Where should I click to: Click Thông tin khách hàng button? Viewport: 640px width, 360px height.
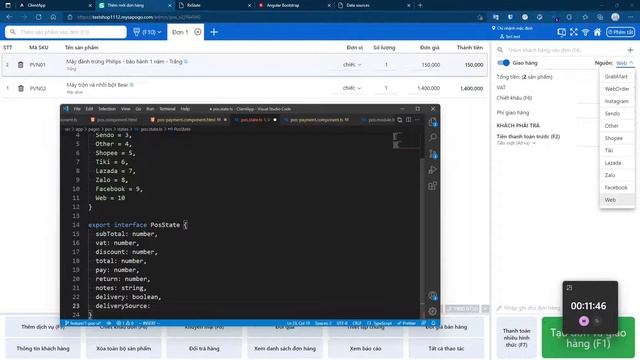tap(43, 349)
